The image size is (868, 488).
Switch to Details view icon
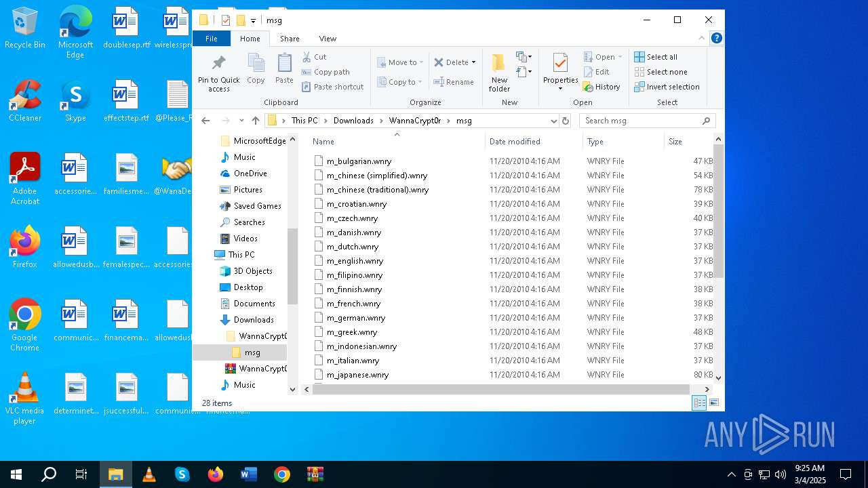click(699, 403)
